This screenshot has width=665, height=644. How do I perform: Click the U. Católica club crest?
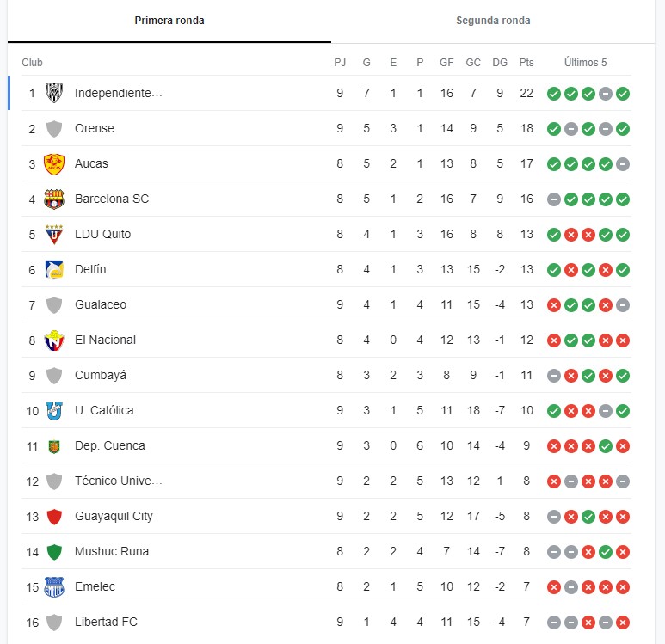[x=54, y=410]
